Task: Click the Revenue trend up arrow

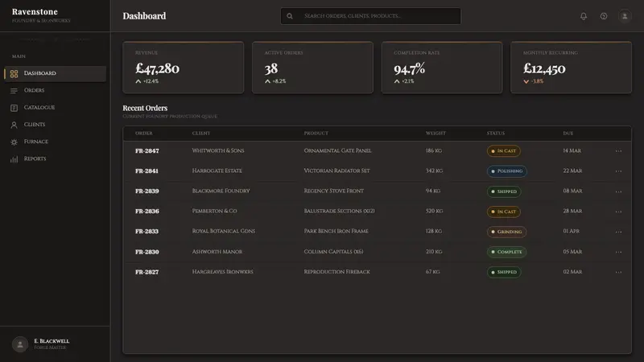Action: (138, 81)
